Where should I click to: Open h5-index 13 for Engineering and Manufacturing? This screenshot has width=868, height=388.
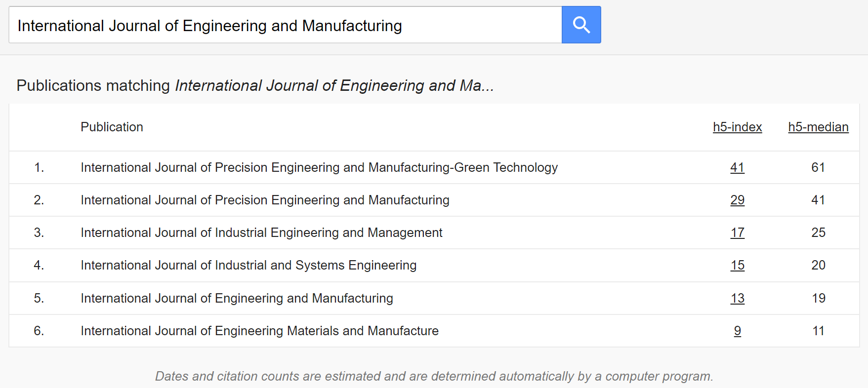pos(737,298)
